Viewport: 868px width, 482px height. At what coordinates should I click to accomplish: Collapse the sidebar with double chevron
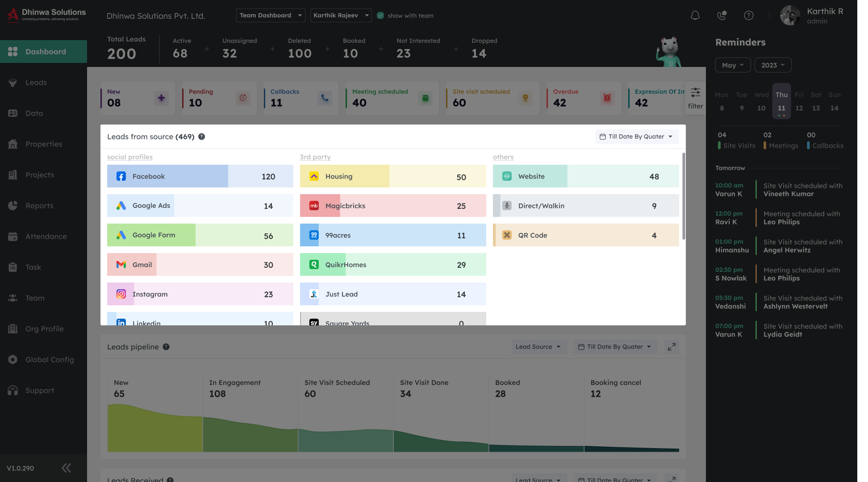point(66,468)
